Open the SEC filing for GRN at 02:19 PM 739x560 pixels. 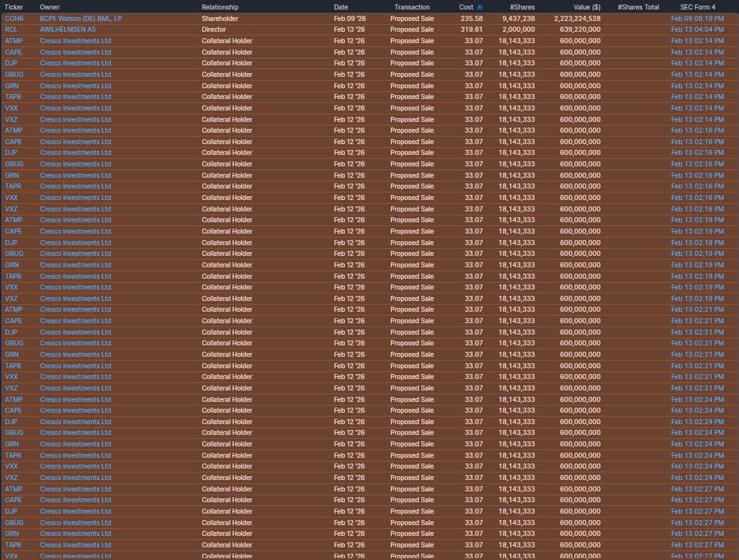(698, 265)
